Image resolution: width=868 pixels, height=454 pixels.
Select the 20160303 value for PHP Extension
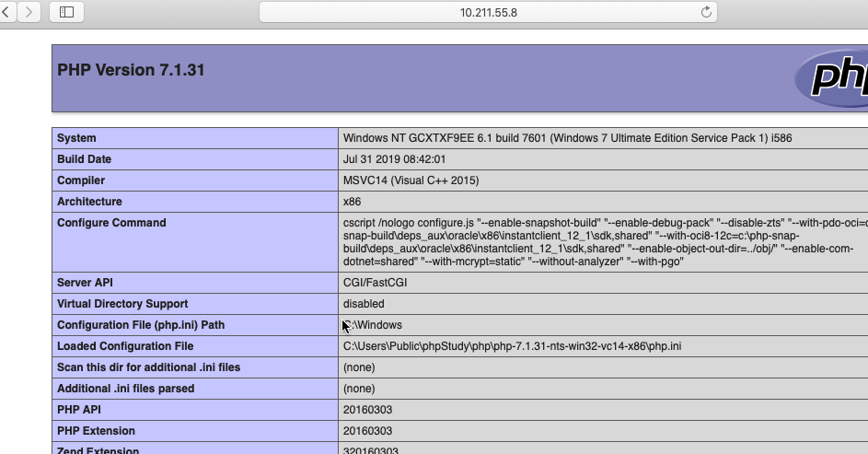click(x=367, y=431)
